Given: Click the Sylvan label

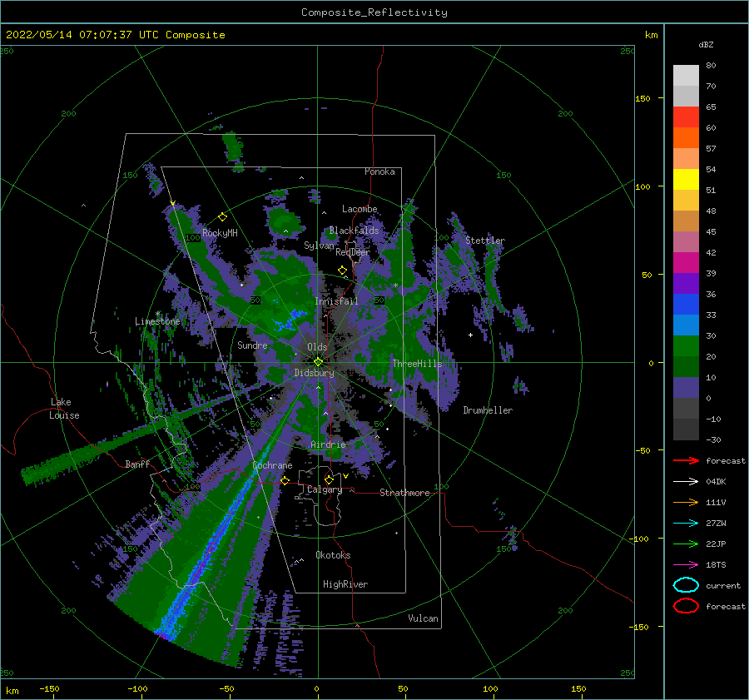Looking at the screenshot, I should tap(319, 246).
